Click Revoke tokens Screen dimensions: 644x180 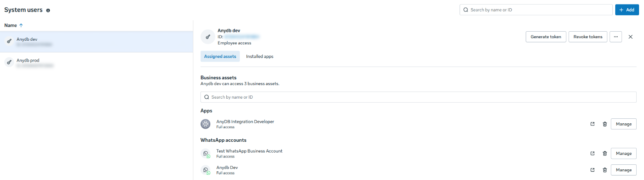coord(588,37)
